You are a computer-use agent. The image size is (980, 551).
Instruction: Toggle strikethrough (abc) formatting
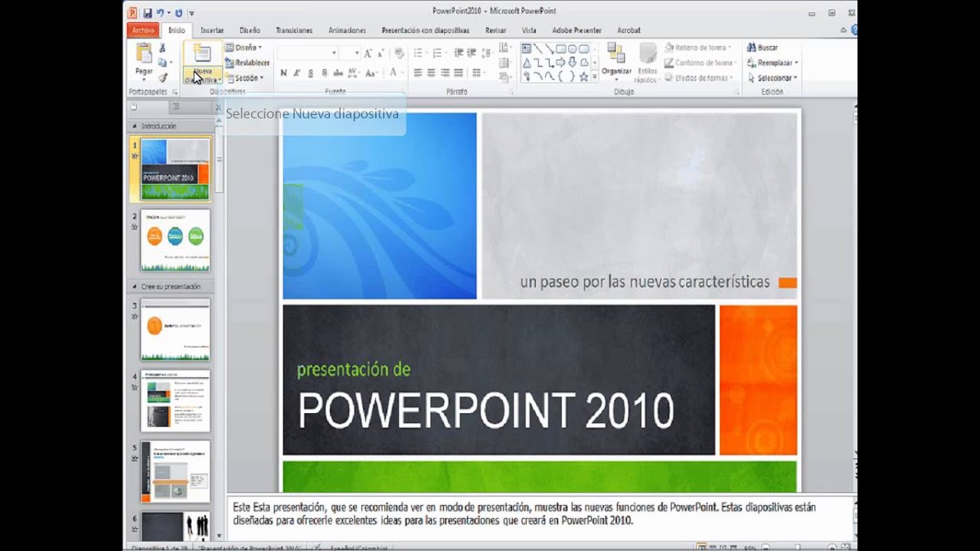click(338, 73)
